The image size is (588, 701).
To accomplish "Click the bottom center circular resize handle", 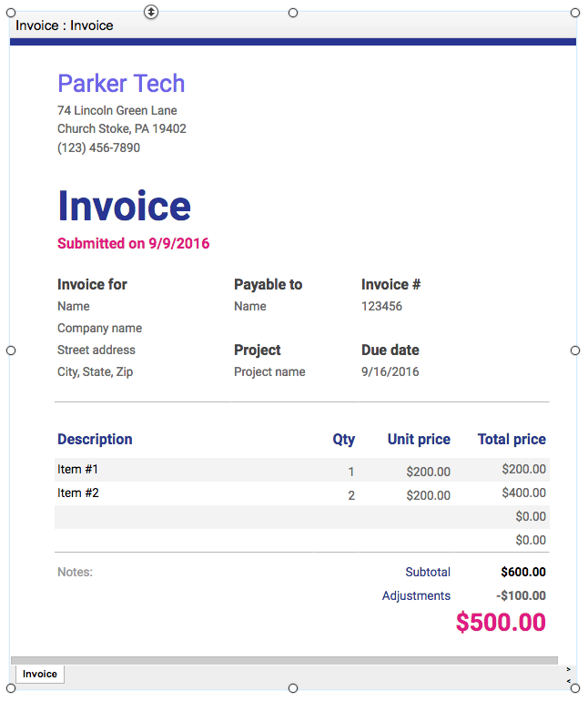I will tap(293, 688).
